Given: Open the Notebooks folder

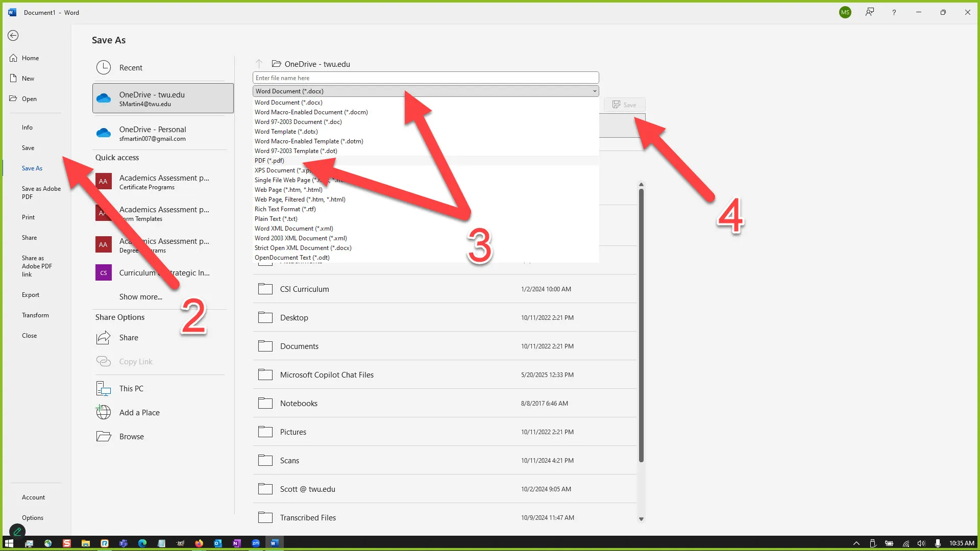Looking at the screenshot, I should (445, 404).
